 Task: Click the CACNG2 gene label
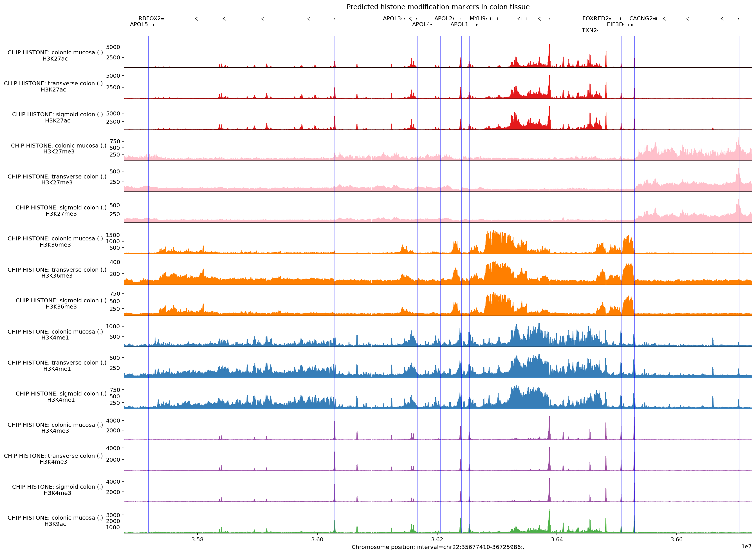641,19
